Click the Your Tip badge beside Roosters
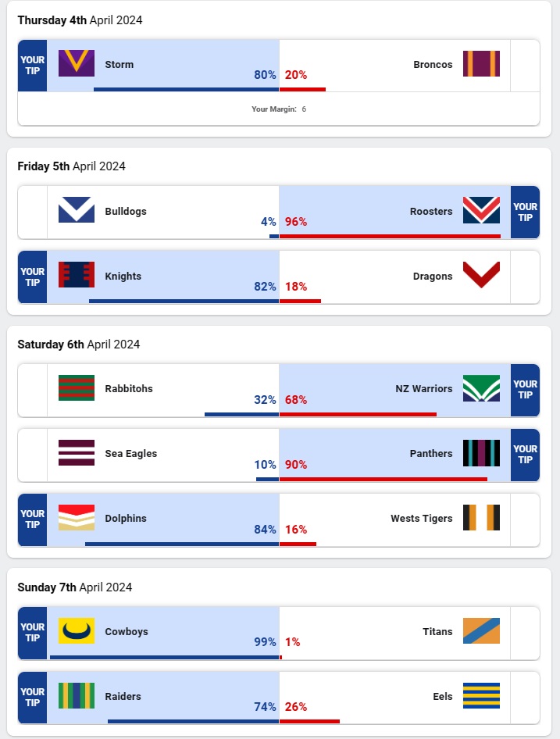The width and height of the screenshot is (560, 739). tap(525, 212)
